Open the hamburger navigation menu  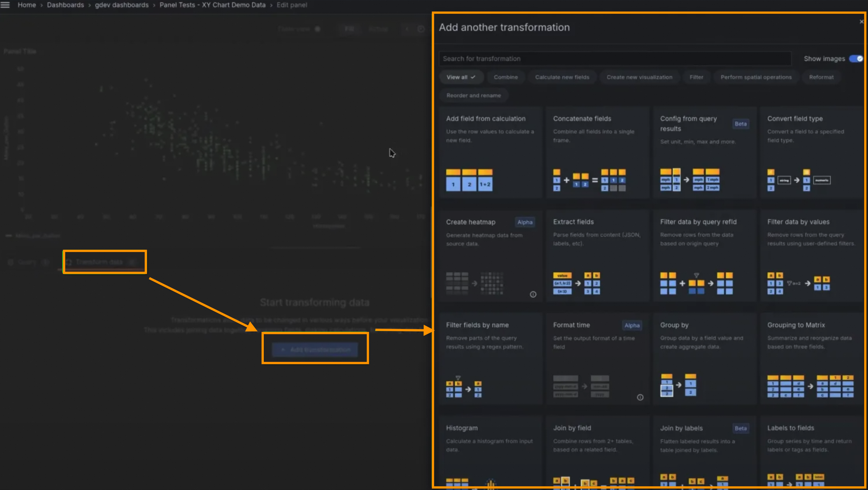click(x=5, y=5)
